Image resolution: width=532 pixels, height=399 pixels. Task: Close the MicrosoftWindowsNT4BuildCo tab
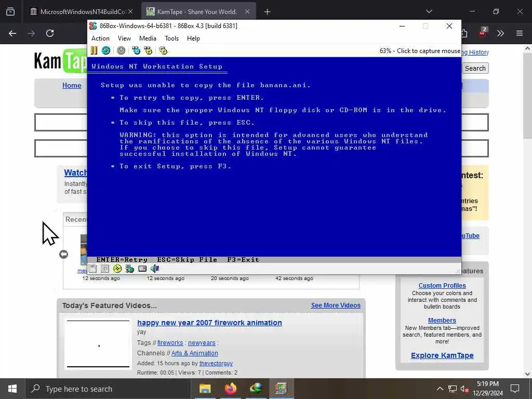point(130,12)
